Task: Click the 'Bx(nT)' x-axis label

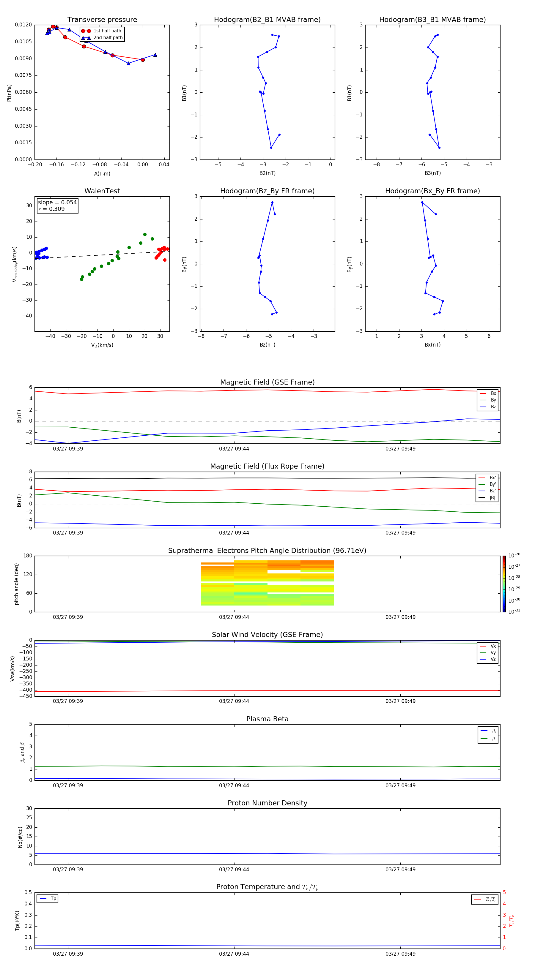Action: 432,345
